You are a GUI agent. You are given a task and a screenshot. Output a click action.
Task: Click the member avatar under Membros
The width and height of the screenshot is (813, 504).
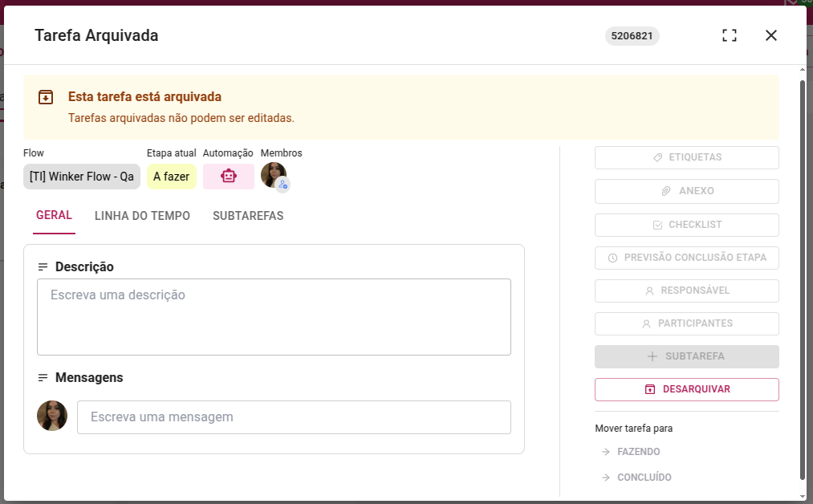click(274, 175)
